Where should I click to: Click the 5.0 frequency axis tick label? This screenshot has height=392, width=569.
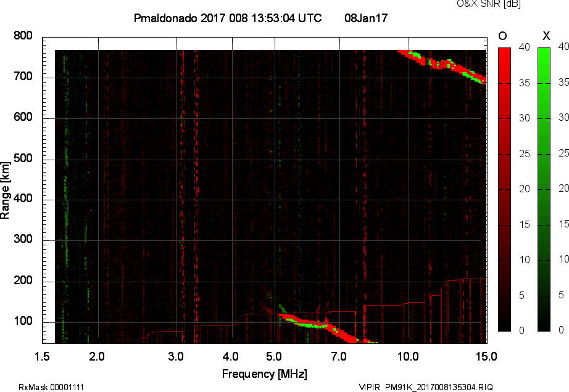[274, 356]
